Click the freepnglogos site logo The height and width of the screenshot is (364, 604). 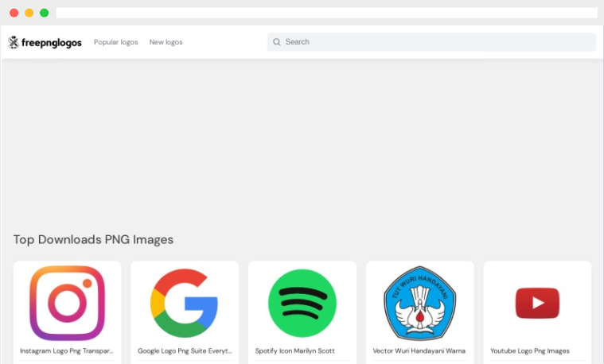(45, 42)
